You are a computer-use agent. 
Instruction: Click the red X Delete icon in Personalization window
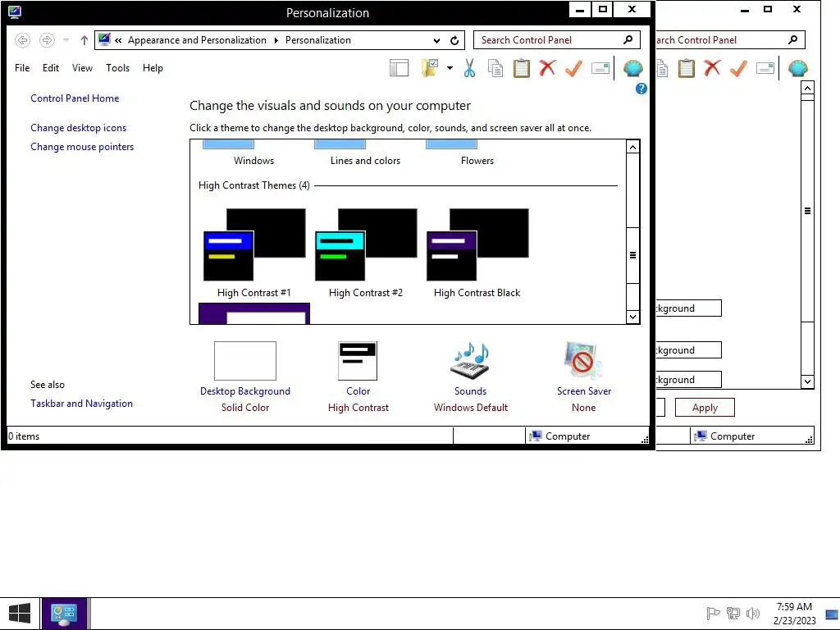coord(547,68)
